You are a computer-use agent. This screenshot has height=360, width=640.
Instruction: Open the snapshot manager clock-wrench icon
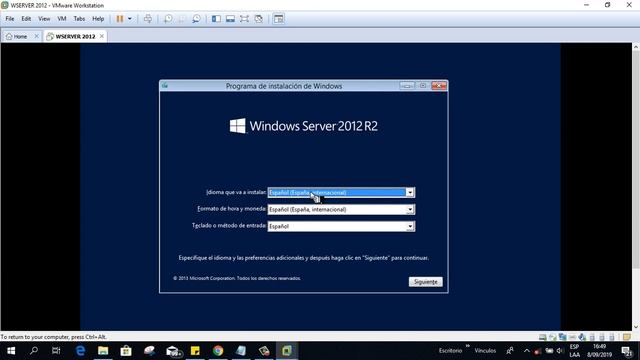click(196, 19)
